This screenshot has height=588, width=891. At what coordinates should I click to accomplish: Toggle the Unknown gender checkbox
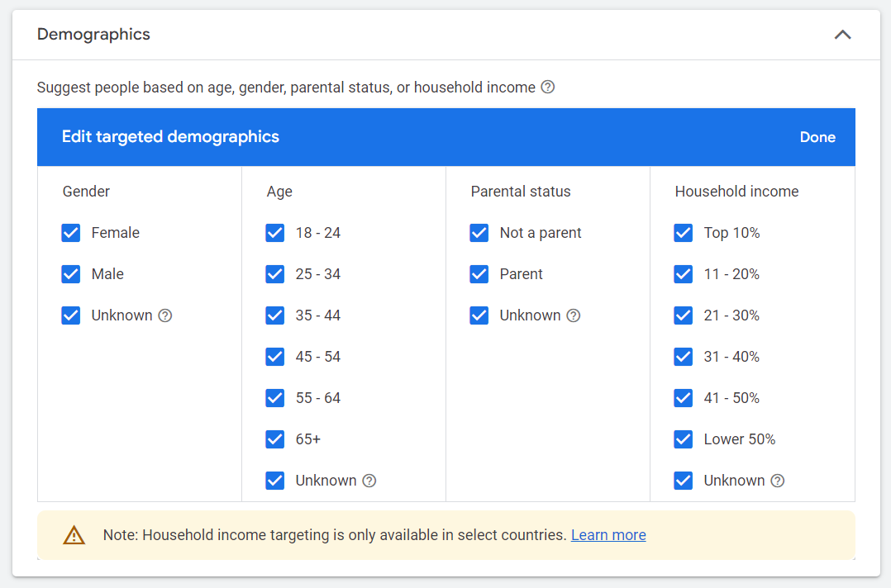click(x=71, y=315)
